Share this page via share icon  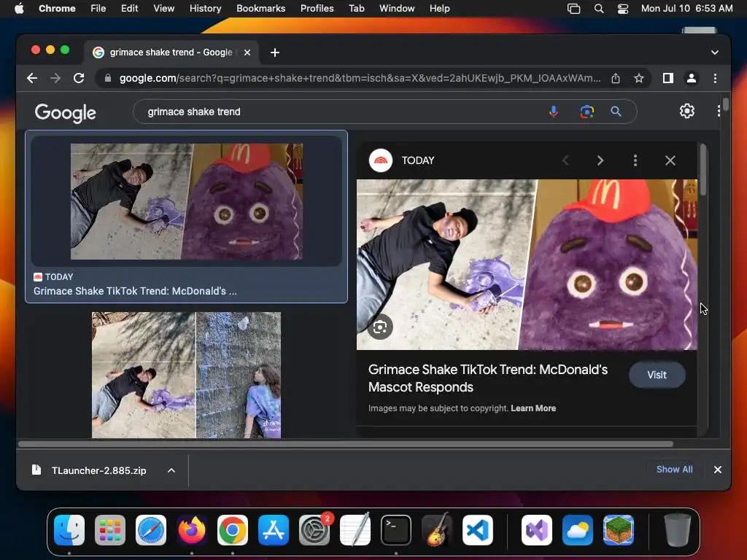616,78
